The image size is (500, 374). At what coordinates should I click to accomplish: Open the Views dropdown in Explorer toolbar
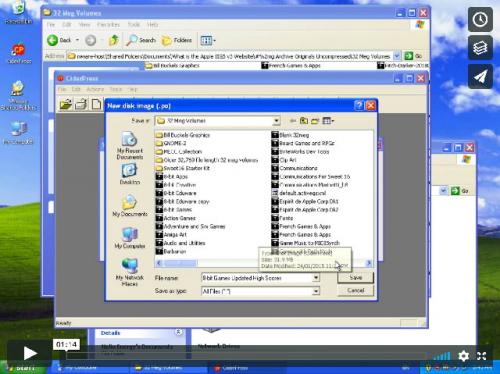click(x=208, y=41)
